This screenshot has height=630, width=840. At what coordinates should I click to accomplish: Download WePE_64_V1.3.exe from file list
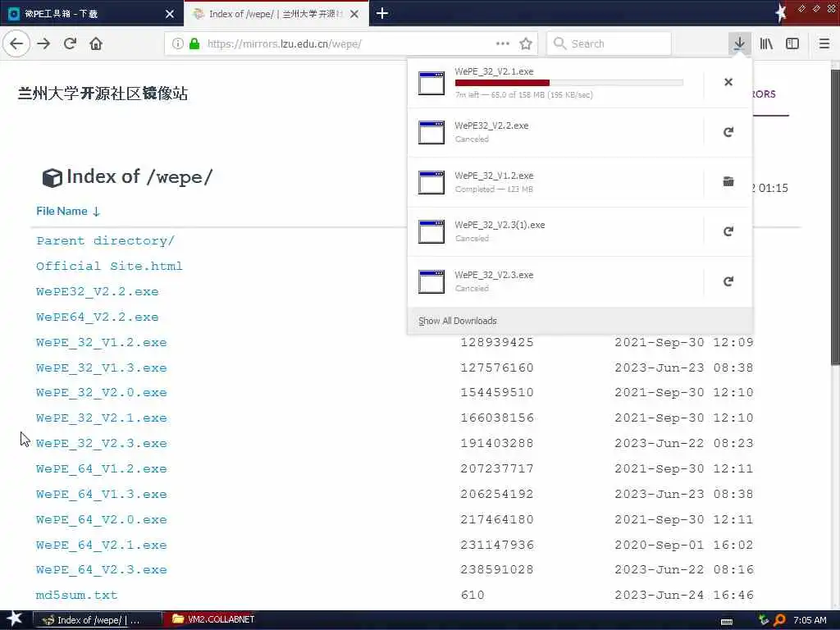click(101, 494)
